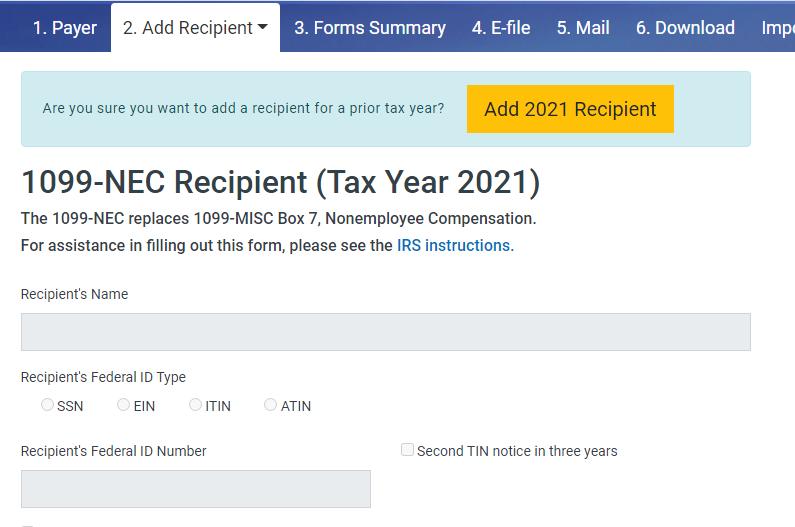Viewport: 795px width, 527px height.
Task: Click the partially visible Import tab
Action: click(777, 28)
